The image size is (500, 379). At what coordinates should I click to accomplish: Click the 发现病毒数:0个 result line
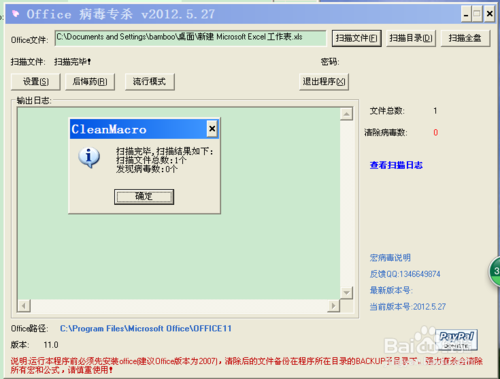(x=147, y=169)
